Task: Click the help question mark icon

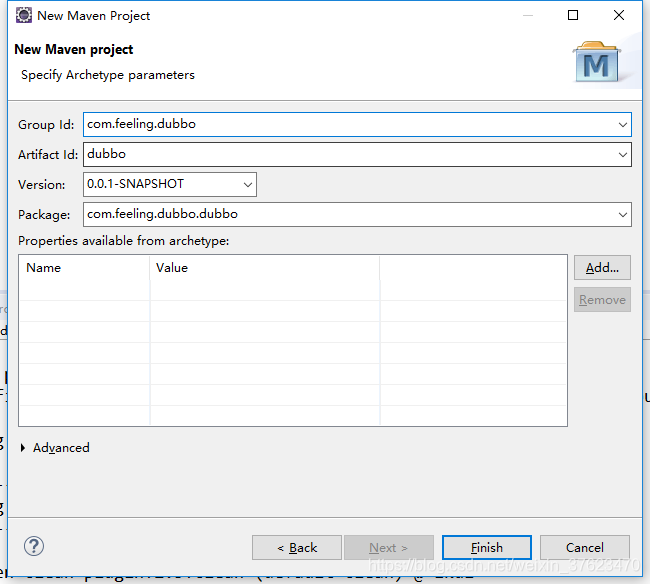Action: click(x=34, y=546)
